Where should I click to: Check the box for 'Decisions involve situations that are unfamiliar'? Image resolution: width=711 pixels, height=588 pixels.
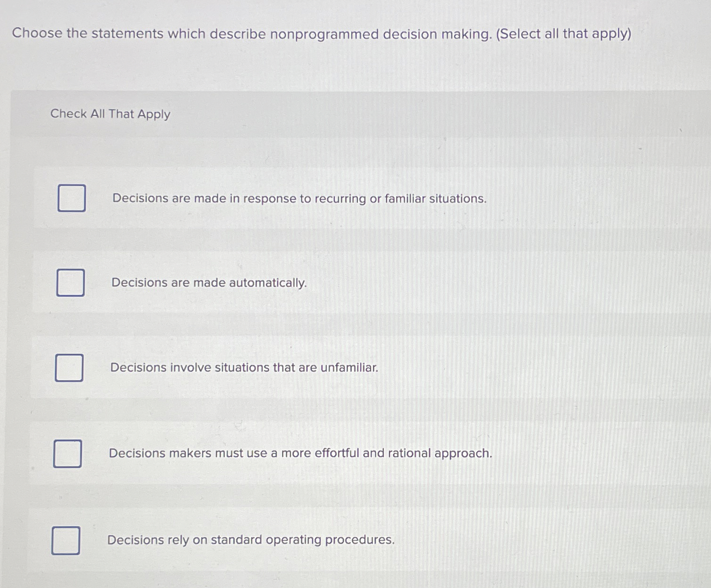point(69,368)
